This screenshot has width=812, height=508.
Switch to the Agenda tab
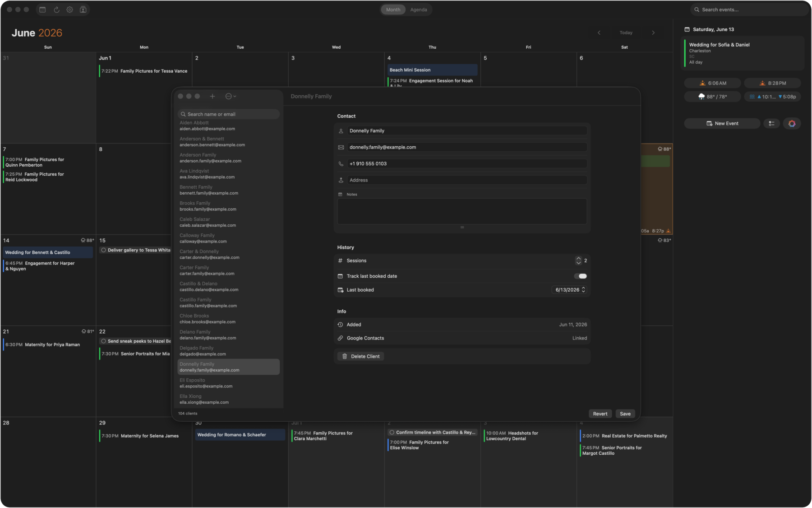point(419,9)
